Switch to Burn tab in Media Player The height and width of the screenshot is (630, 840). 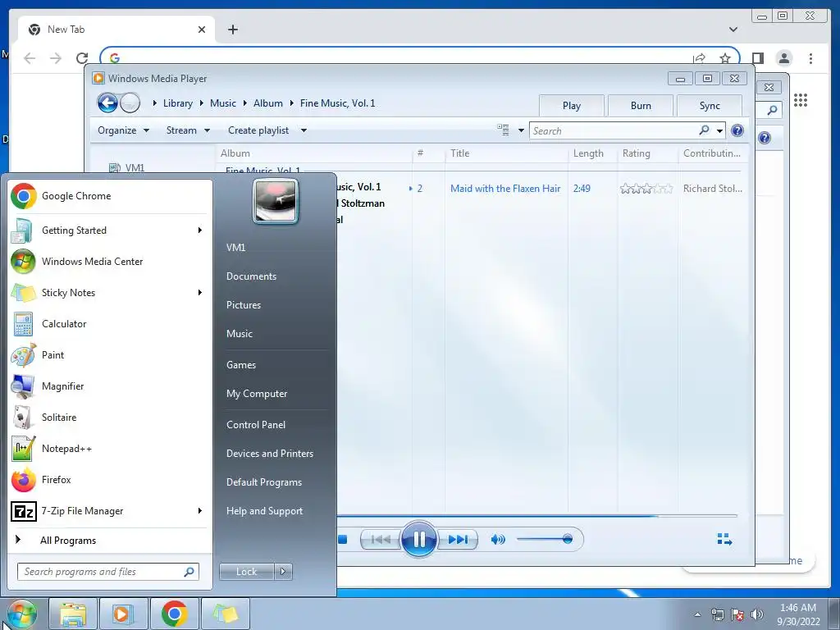tap(641, 106)
